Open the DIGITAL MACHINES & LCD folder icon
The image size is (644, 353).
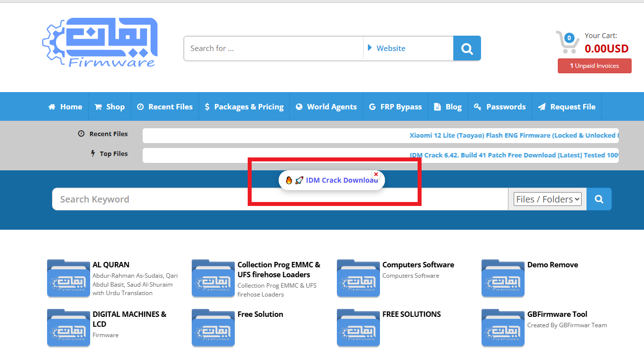click(68, 328)
